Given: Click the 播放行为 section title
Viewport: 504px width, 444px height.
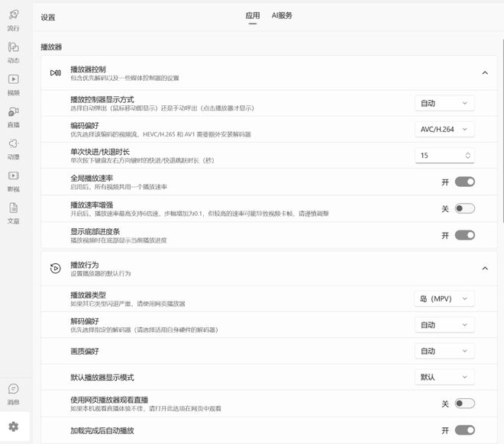Looking at the screenshot, I should click(85, 265).
